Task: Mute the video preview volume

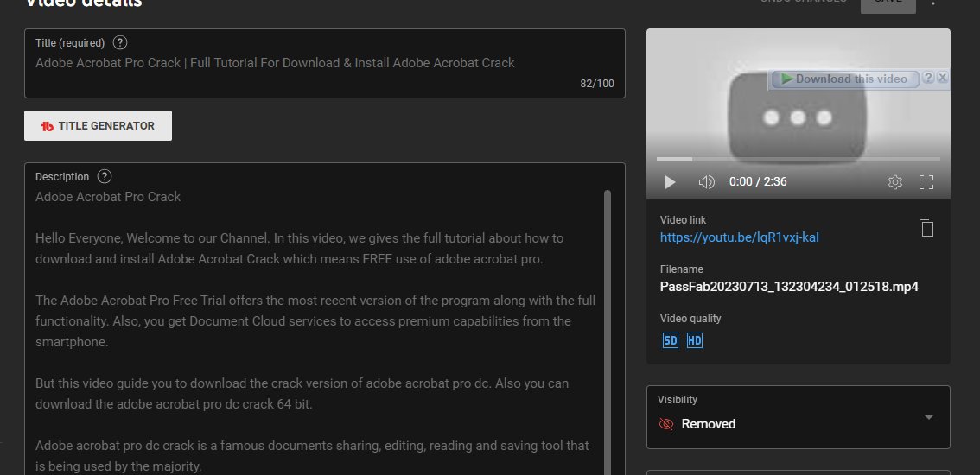Action: click(706, 182)
